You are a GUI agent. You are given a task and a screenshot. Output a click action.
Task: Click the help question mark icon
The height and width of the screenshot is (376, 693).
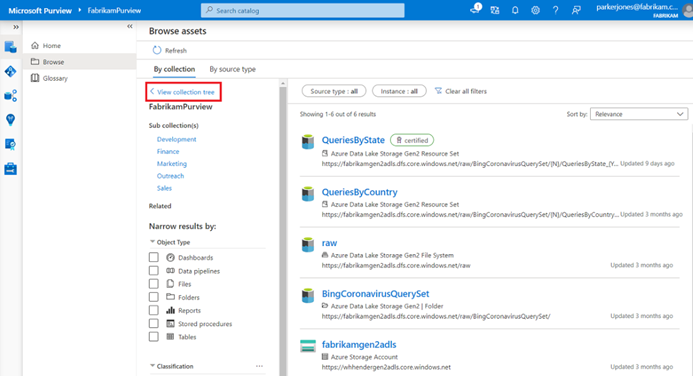(556, 10)
